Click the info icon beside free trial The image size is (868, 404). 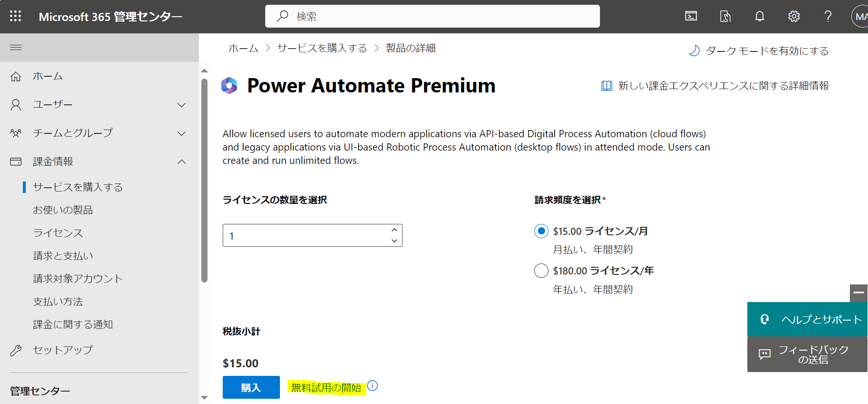(373, 386)
